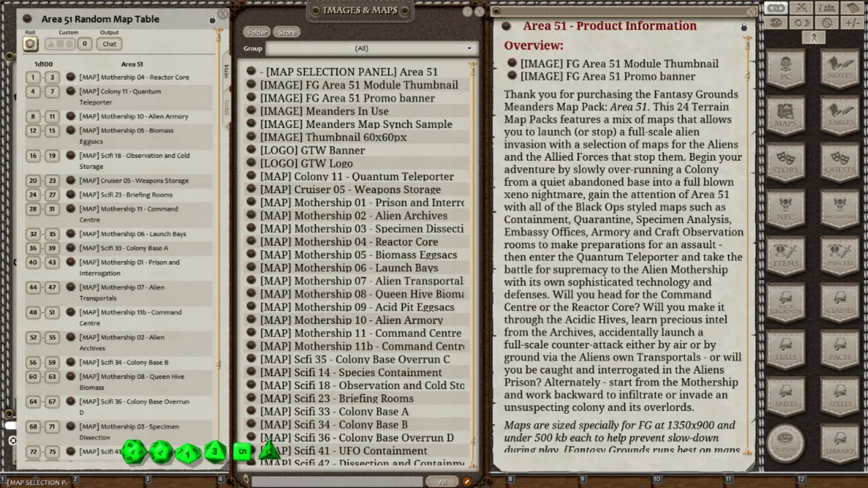Open the Items sidebar button
Screen dimensions: 868x488
[786, 256]
